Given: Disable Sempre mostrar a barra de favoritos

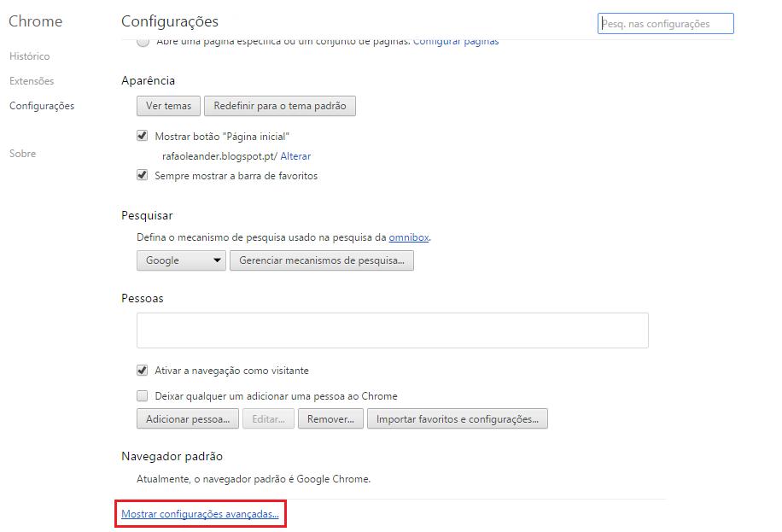Looking at the screenshot, I should click(x=143, y=175).
